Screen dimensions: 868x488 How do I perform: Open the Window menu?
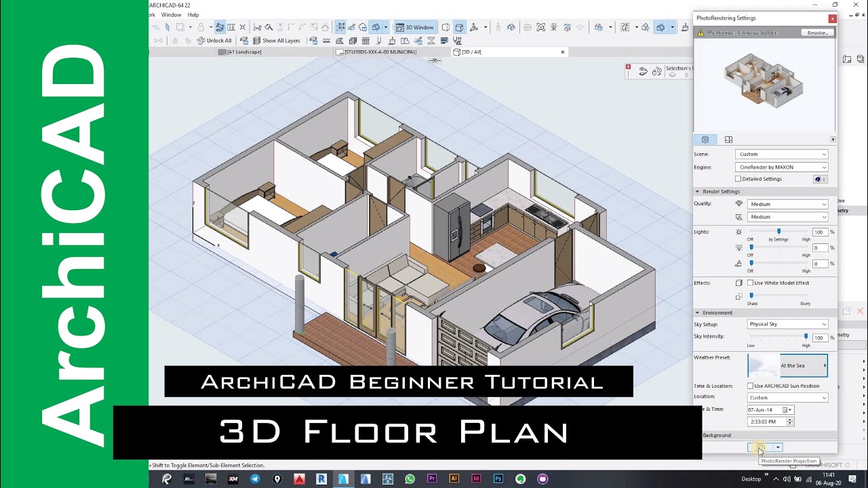pyautogui.click(x=171, y=15)
